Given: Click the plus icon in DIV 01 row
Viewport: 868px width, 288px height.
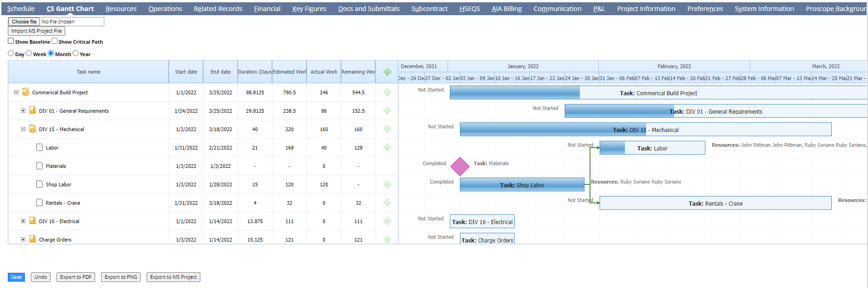Looking at the screenshot, I should 387,110.
